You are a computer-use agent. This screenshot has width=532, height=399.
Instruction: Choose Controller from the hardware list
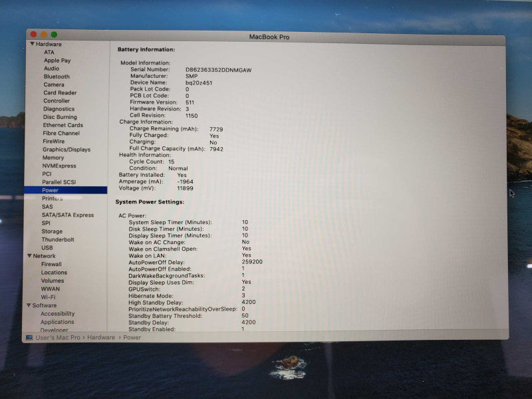coord(57,101)
